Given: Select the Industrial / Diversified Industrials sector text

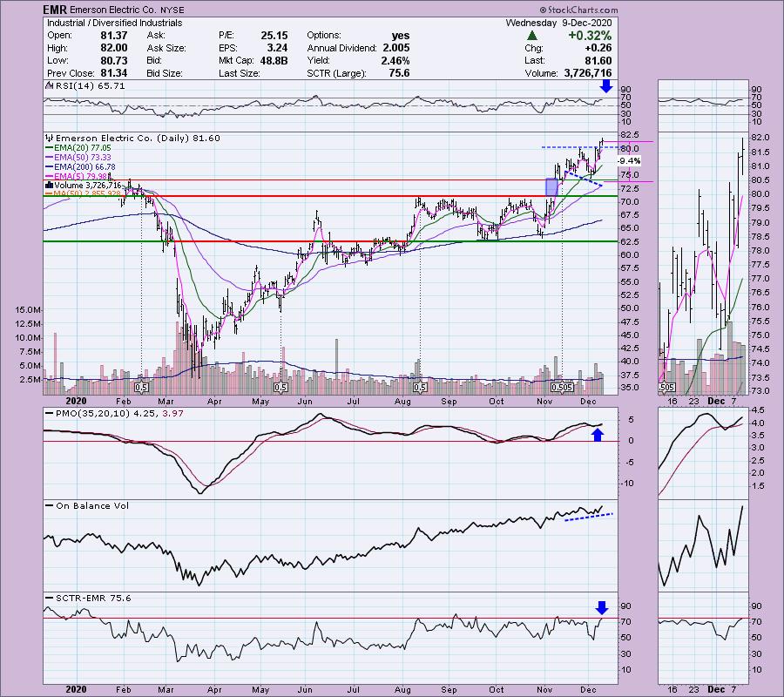Looking at the screenshot, I should pyautogui.click(x=114, y=23).
